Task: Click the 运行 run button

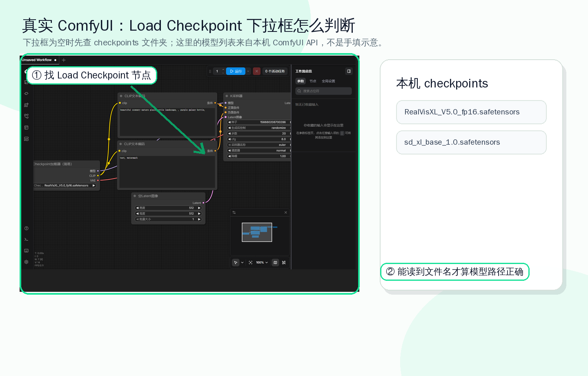Action: tap(236, 71)
